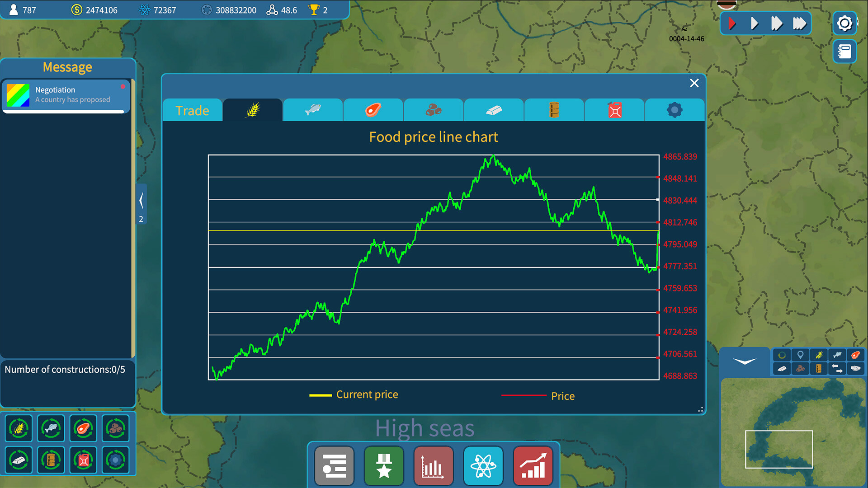The image size is (868, 488).
Task: Set fastest game speed triple arrow
Action: 799,23
